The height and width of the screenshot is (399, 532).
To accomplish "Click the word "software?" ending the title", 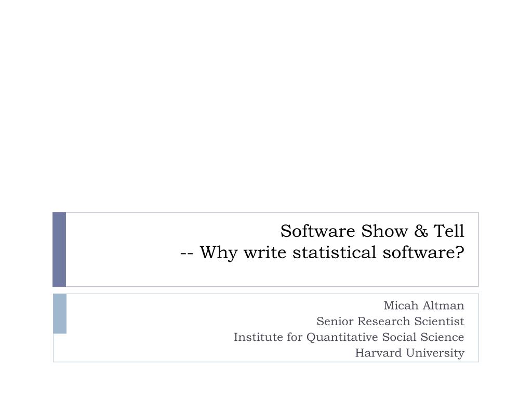I will pos(423,252).
